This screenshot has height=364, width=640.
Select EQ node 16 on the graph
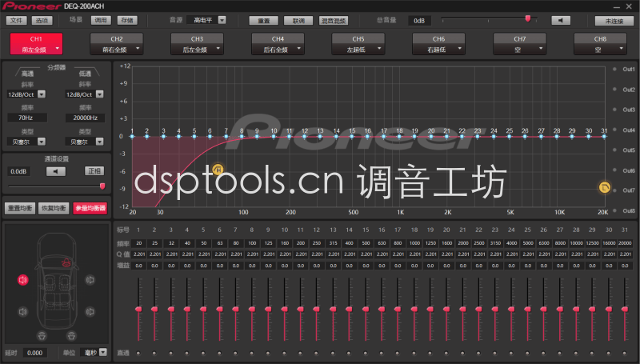click(x=368, y=136)
